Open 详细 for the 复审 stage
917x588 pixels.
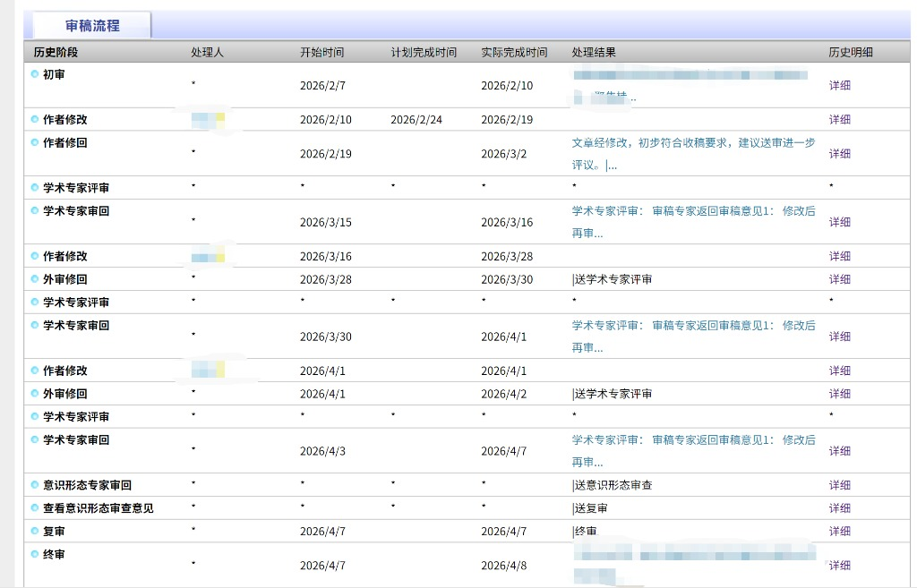tap(839, 532)
